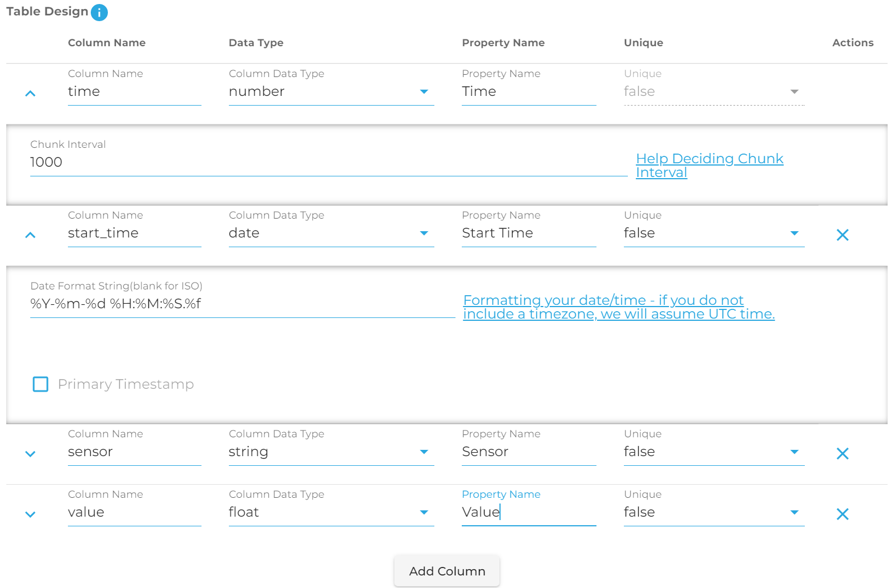Delete the value column row

tap(842, 514)
